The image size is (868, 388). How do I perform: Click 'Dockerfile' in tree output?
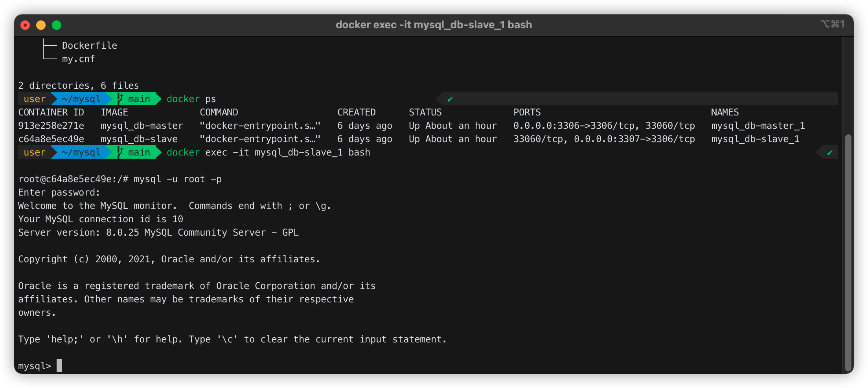pyautogui.click(x=90, y=46)
